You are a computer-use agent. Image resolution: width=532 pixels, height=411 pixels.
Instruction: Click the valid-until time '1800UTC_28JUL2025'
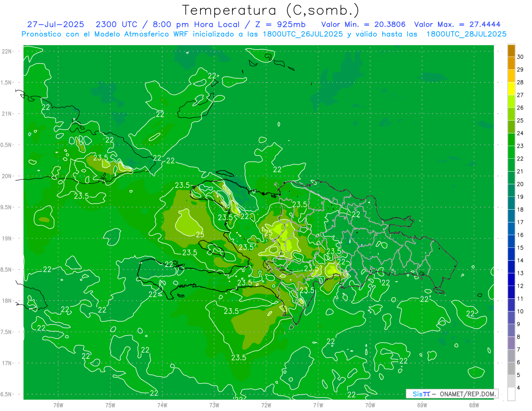pos(466,34)
